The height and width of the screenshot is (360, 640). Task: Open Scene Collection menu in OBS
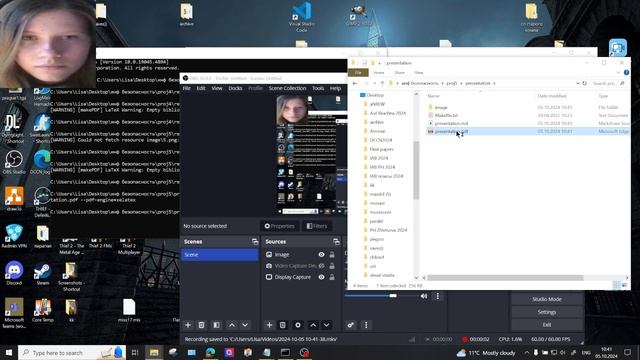click(x=287, y=88)
